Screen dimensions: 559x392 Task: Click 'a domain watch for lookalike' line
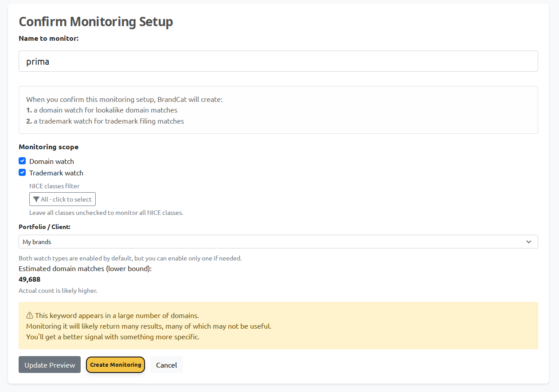tap(102, 110)
